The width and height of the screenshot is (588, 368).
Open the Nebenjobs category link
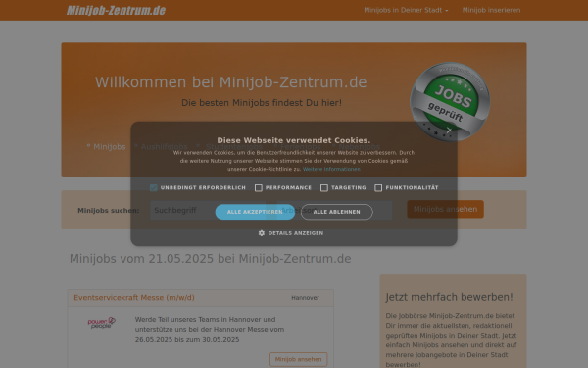[x=360, y=147]
